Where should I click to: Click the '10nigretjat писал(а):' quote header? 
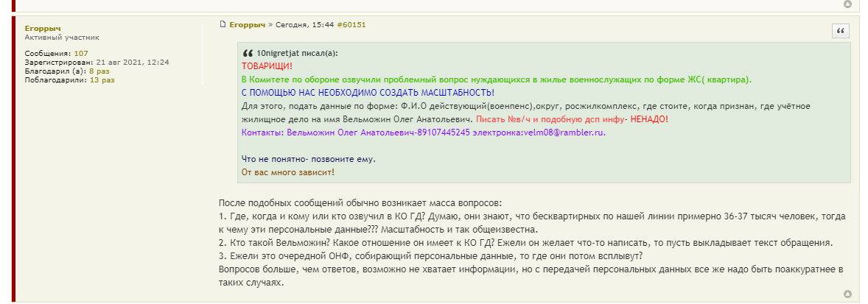(297, 54)
